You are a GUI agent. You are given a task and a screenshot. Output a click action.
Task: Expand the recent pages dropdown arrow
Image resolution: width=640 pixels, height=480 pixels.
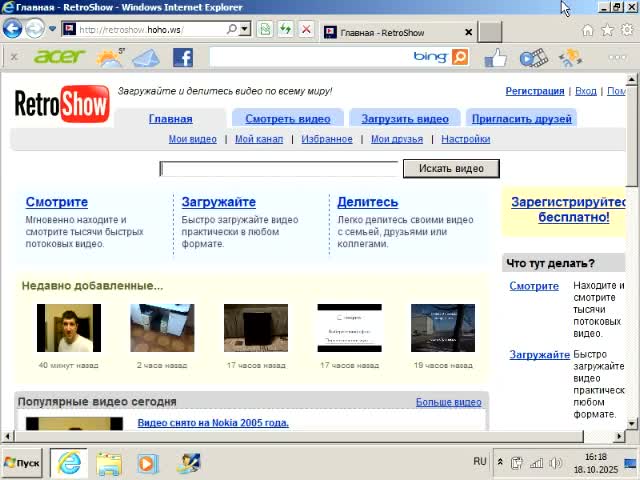coord(53,30)
